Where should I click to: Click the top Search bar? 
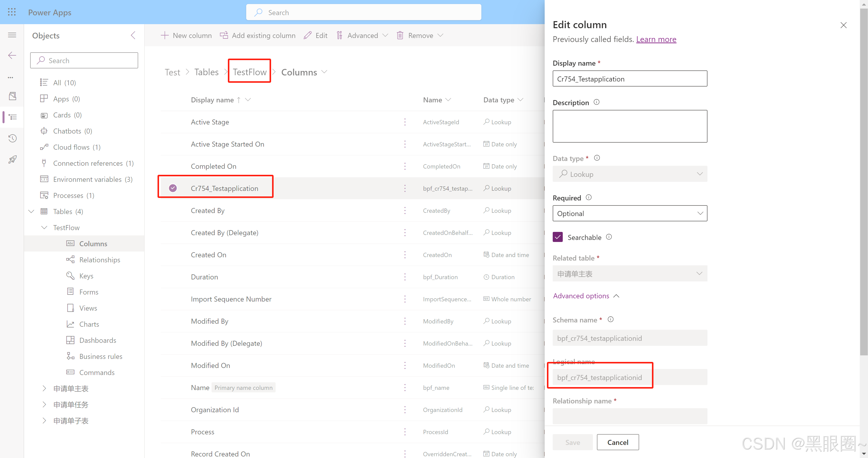(x=364, y=12)
